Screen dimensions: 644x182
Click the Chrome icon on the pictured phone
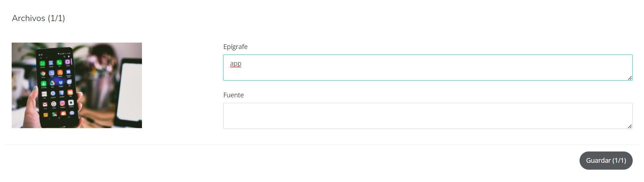[x=43, y=73]
